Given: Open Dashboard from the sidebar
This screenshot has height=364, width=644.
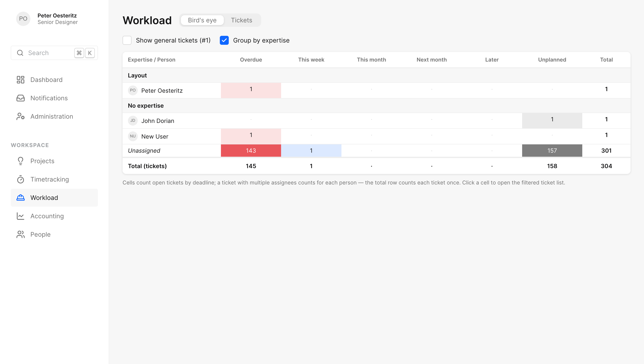Looking at the screenshot, I should pyautogui.click(x=54, y=80).
